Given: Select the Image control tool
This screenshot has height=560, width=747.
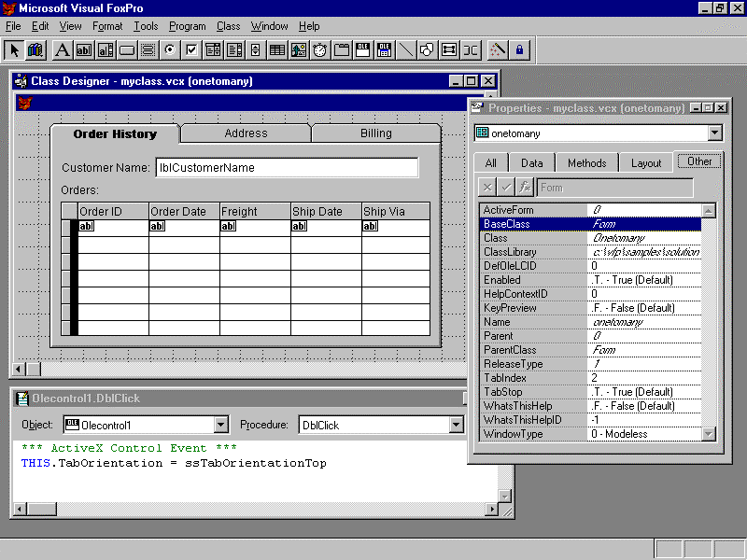Looking at the screenshot, I should [x=299, y=50].
